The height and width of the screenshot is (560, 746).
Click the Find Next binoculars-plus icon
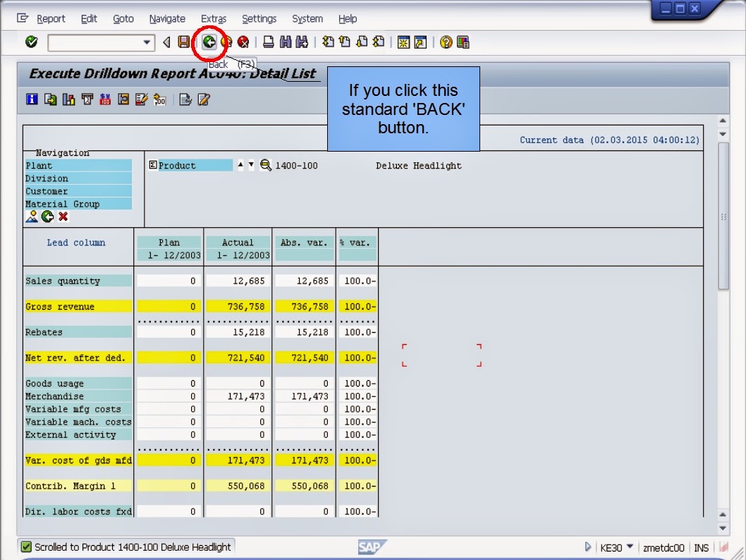click(x=301, y=42)
